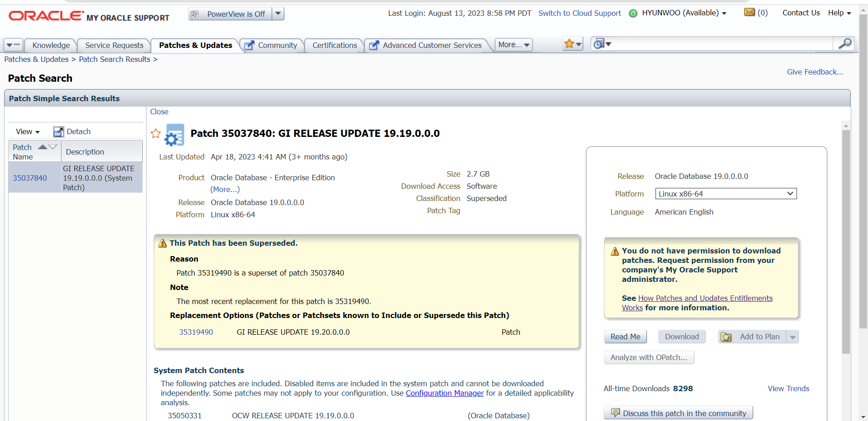
Task: Click the Configuration Manager link
Action: point(444,393)
